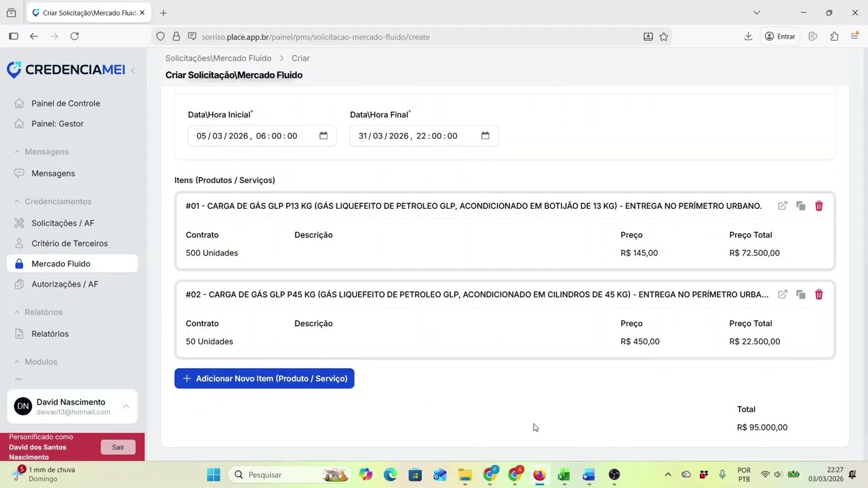Screen dimensions: 868x488
Task: Open Firefox extensions puzzle icon
Action: point(834,37)
